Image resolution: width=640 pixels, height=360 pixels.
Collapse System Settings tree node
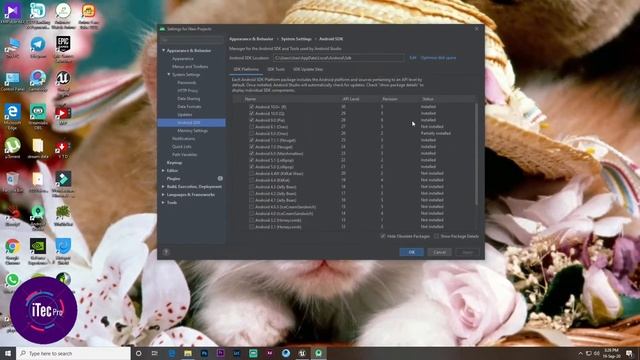[169, 75]
